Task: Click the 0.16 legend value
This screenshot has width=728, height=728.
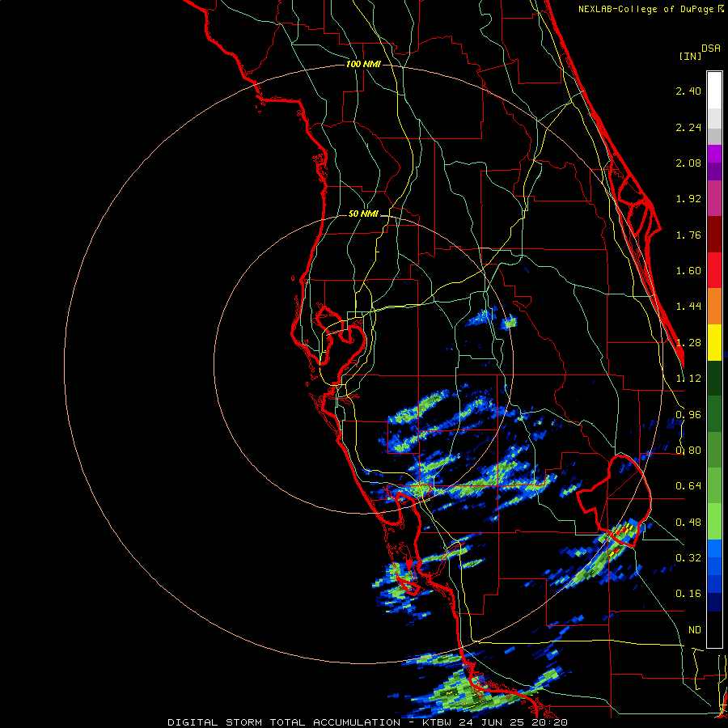Action: point(688,594)
